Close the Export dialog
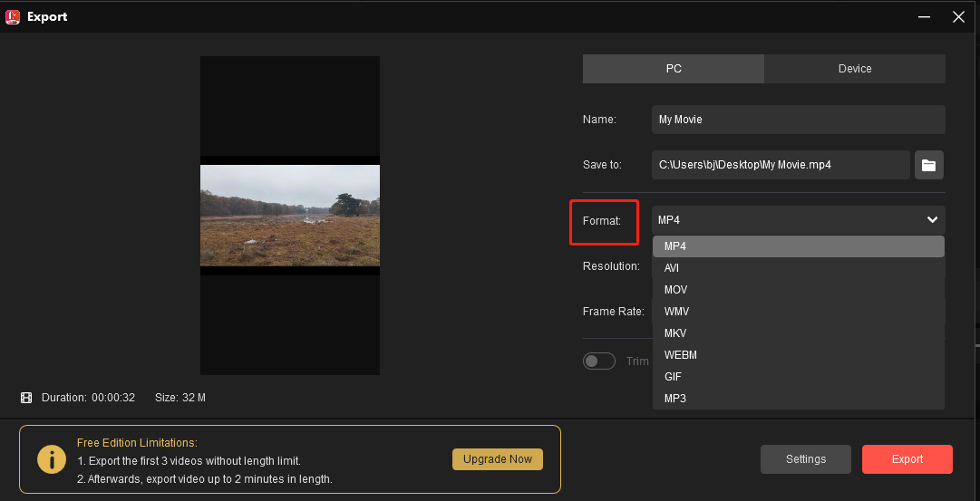 [x=958, y=17]
